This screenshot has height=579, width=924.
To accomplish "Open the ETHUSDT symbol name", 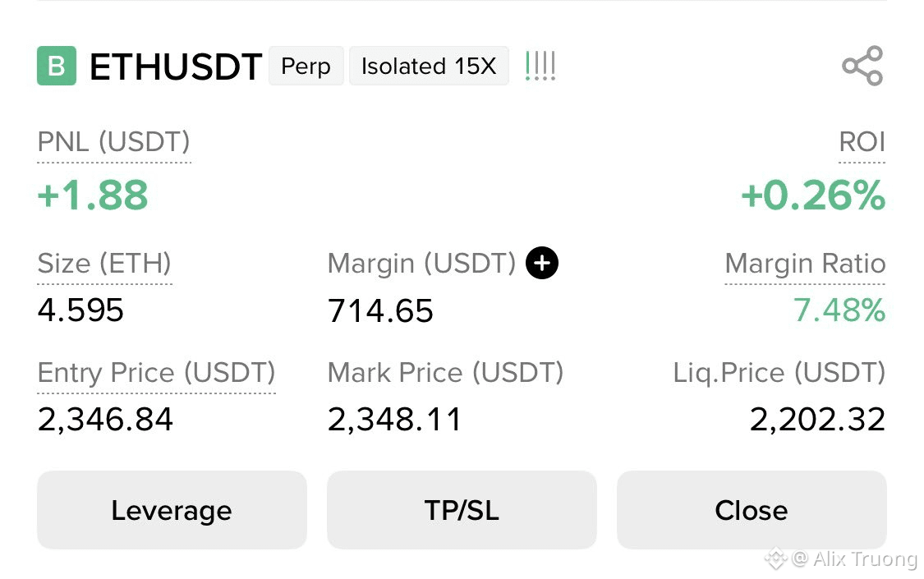I will [176, 67].
